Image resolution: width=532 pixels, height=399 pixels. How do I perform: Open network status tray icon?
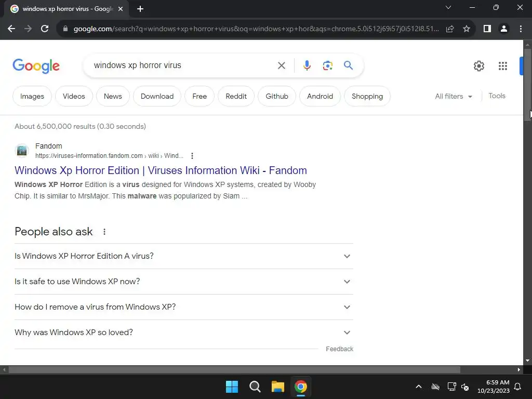pyautogui.click(x=451, y=387)
